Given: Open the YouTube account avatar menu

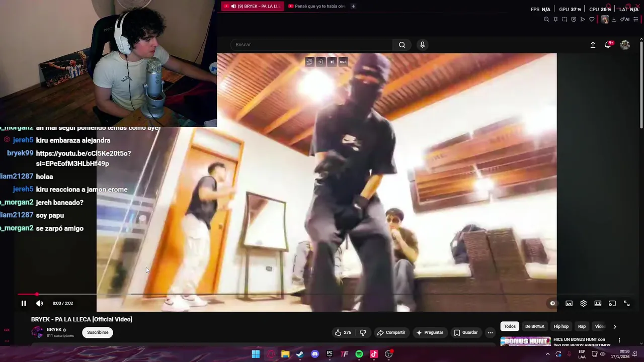Looking at the screenshot, I should coord(625,45).
